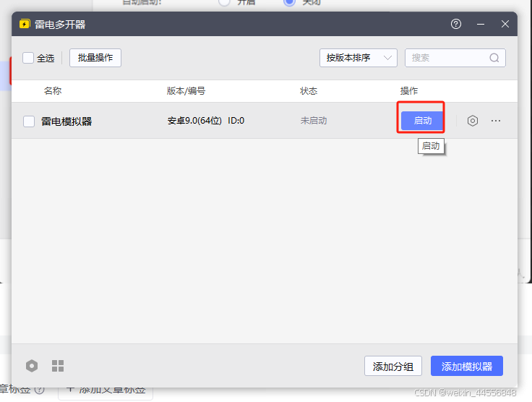Click the help question mark icon

pyautogui.click(x=455, y=24)
